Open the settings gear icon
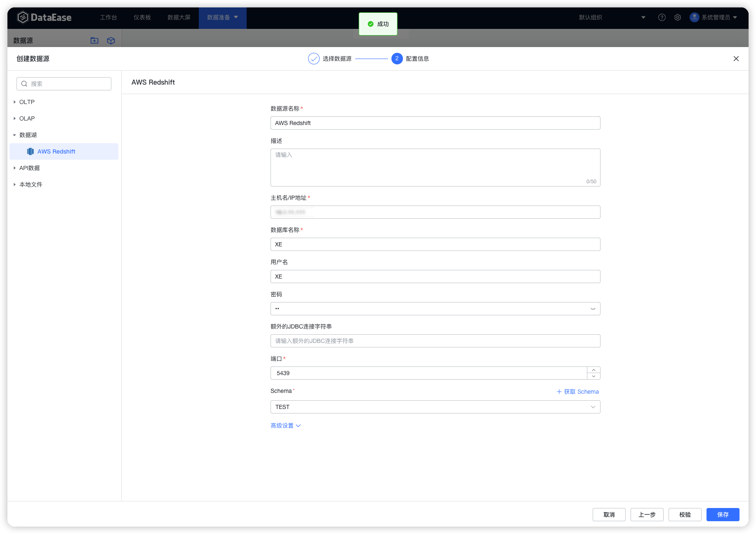The image size is (756, 534). click(677, 17)
